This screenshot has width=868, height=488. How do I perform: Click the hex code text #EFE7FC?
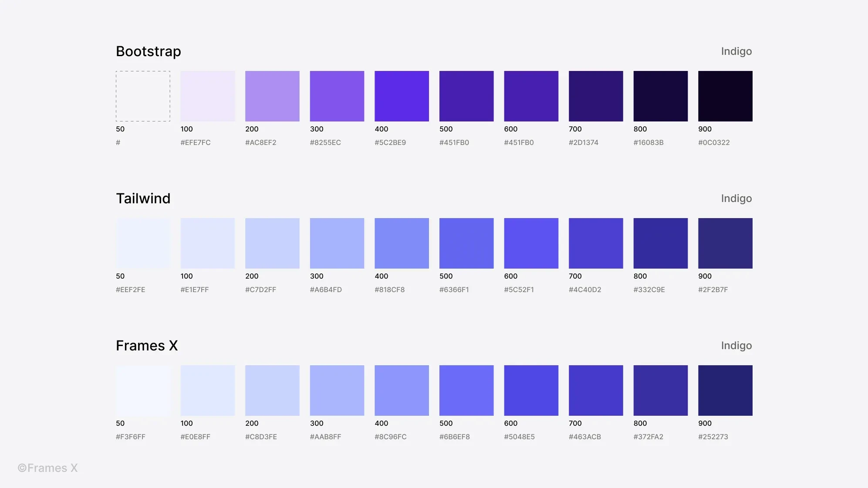click(196, 142)
